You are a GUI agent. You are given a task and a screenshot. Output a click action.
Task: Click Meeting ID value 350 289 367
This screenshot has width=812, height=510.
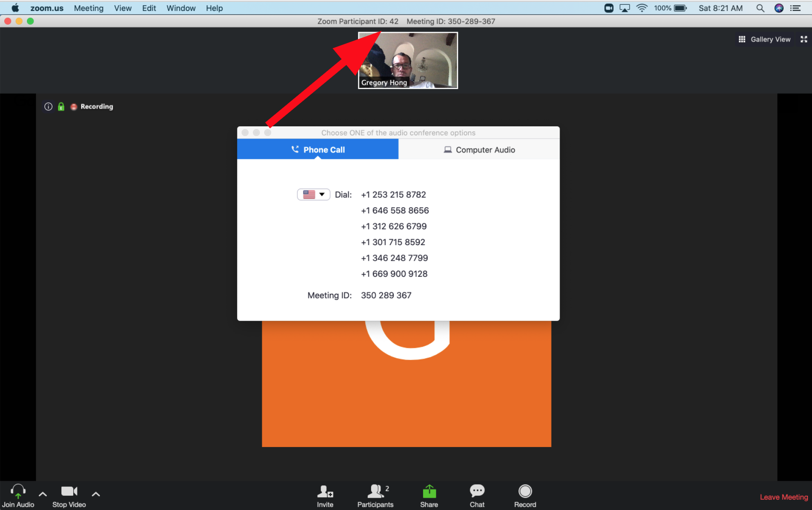pos(386,295)
